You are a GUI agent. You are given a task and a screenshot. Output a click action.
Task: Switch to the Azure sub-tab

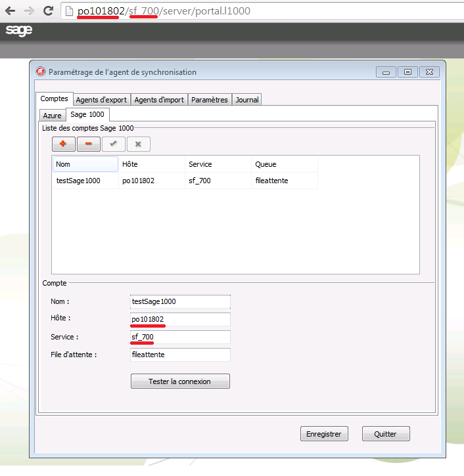click(53, 116)
